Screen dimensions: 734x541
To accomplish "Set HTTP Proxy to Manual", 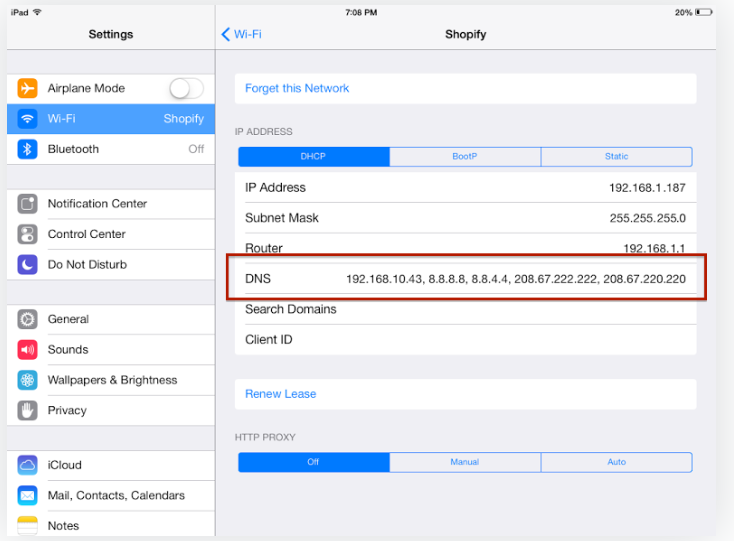I will pos(465,462).
